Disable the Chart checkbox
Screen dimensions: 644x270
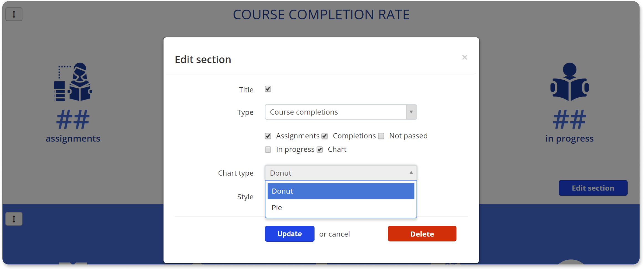coord(320,150)
